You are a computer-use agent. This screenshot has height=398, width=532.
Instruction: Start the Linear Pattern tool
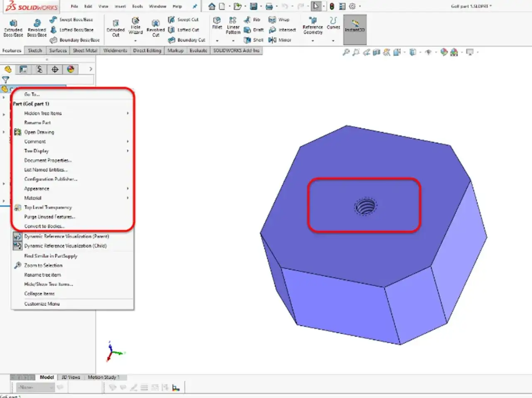[x=233, y=25]
